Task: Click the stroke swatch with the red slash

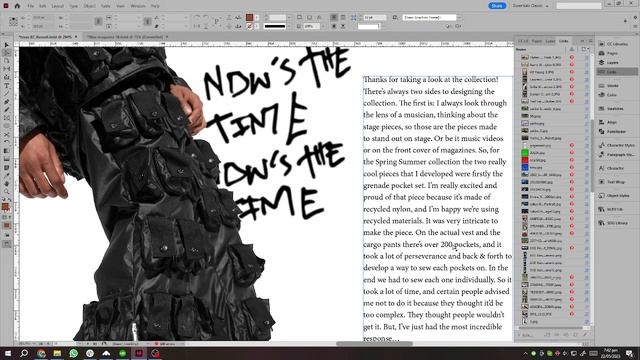Action: [249, 26]
